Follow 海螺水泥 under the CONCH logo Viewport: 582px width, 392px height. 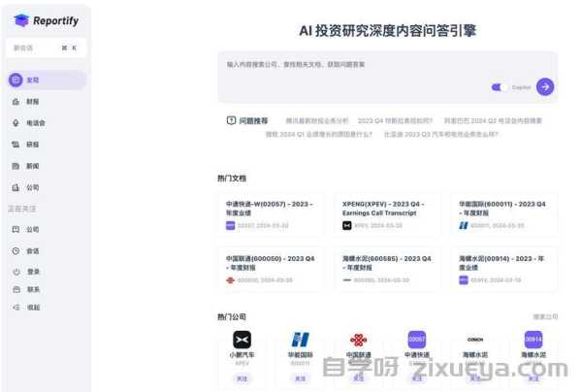(475, 378)
